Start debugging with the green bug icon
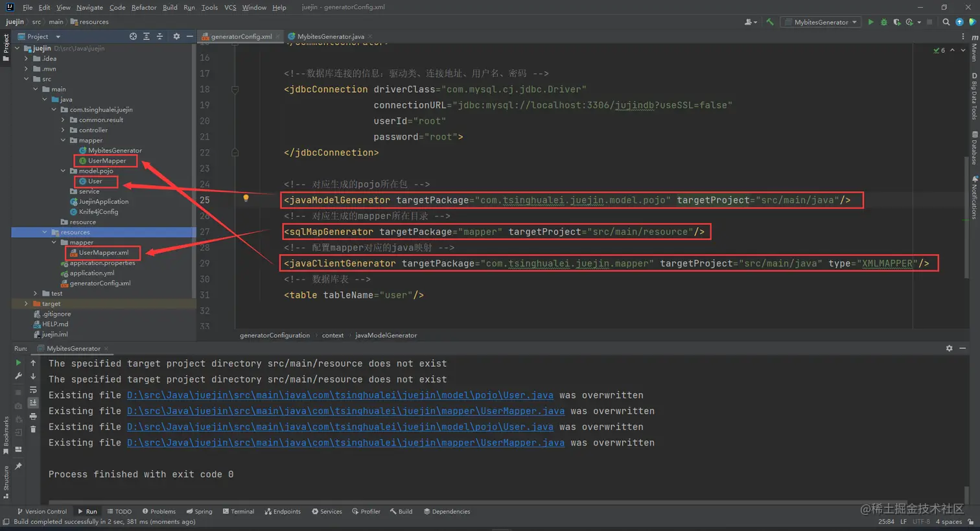 pos(883,22)
